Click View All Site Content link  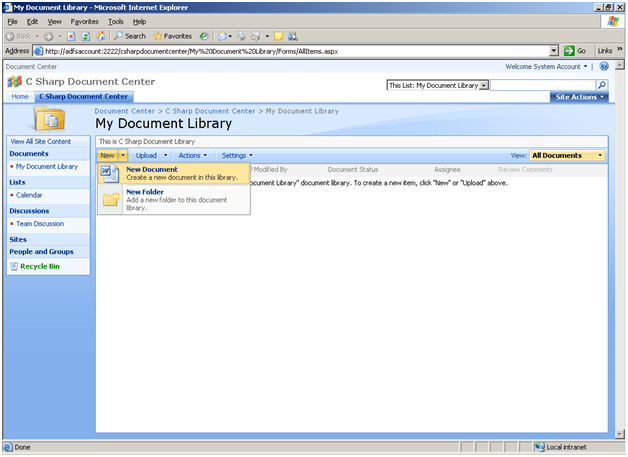tap(41, 141)
